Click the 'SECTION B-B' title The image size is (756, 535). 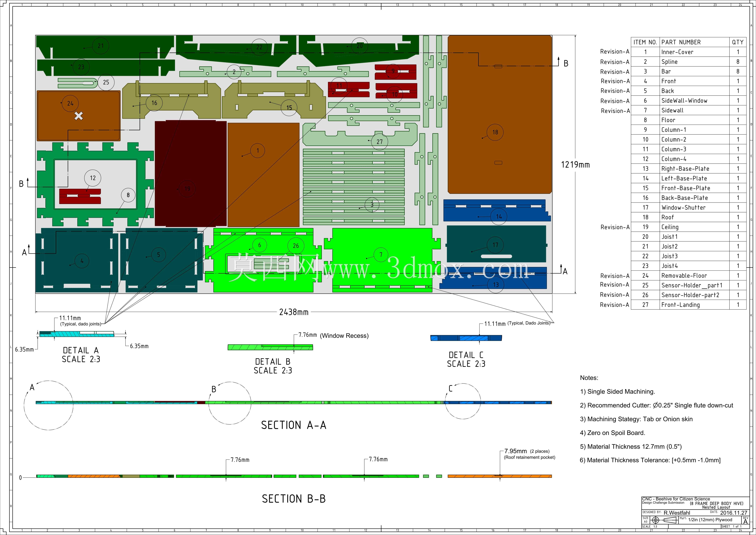294,499
